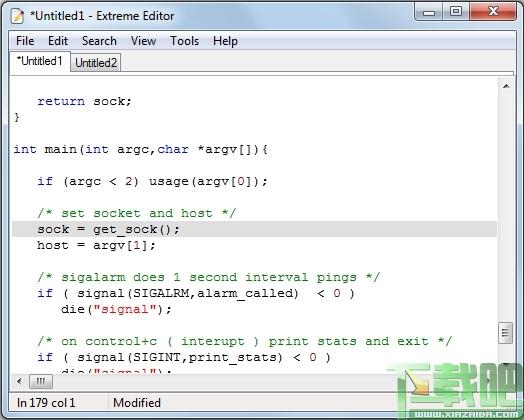Open the Tools menu

pos(184,41)
